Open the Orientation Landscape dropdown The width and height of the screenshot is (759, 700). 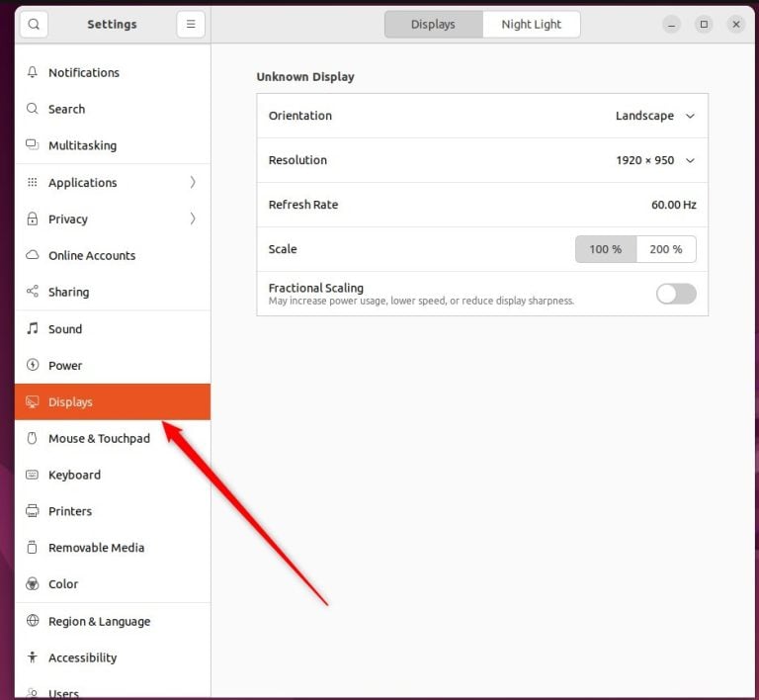pyautogui.click(x=655, y=116)
